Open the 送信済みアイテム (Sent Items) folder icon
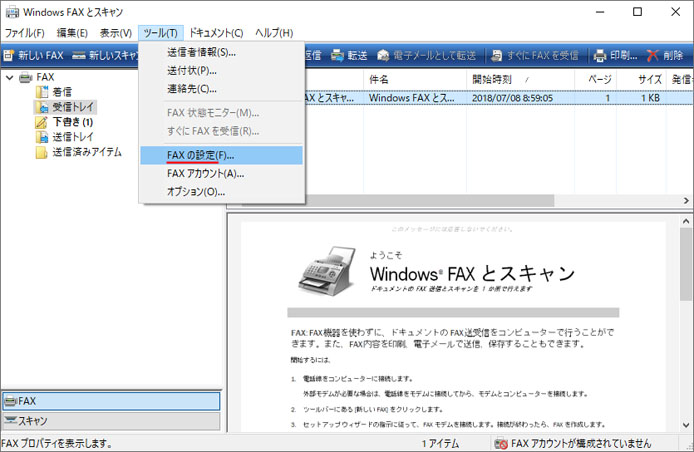This screenshot has width=694, height=452. click(42, 152)
